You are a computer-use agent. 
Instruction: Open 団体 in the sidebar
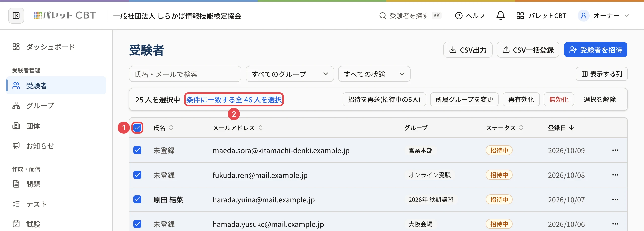click(x=56, y=126)
